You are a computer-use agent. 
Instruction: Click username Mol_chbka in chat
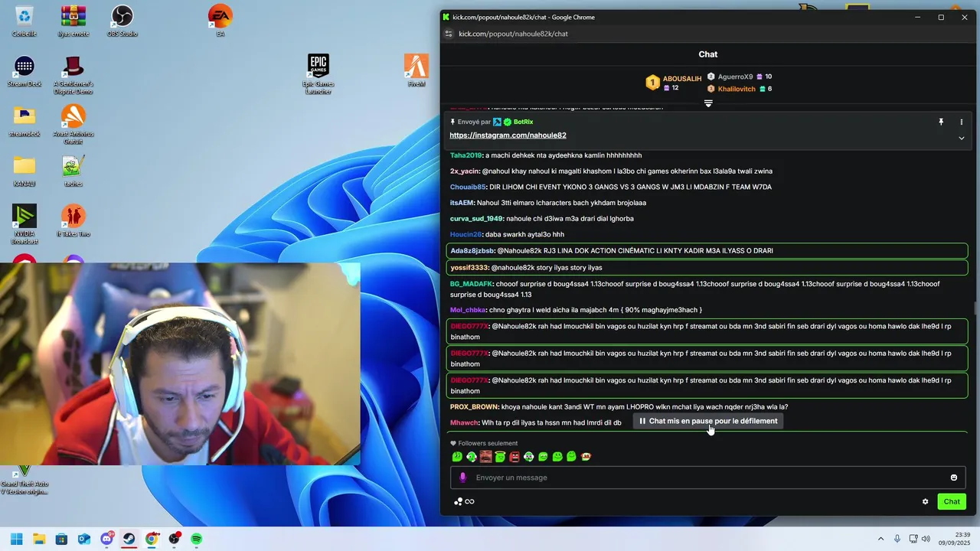point(468,310)
